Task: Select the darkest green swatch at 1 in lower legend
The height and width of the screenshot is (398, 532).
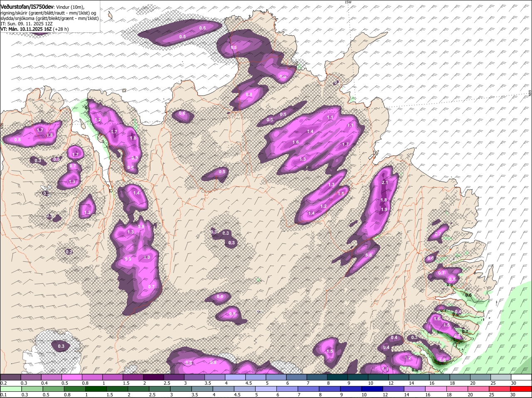Action: click(96, 389)
